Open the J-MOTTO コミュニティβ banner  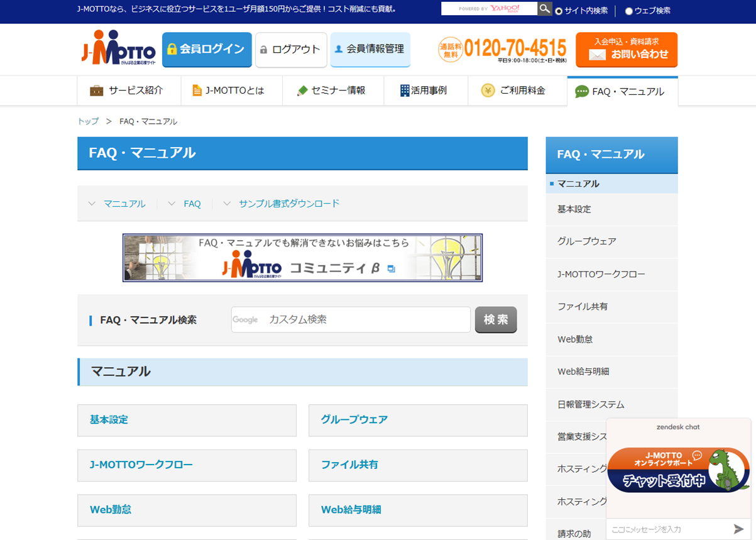[x=302, y=258]
